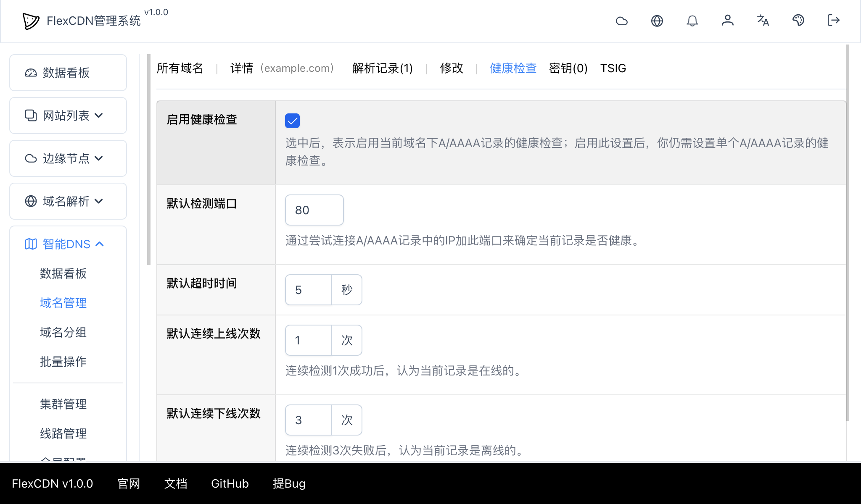Click the 网站列表 copy icon
The width and height of the screenshot is (861, 504).
tap(31, 115)
